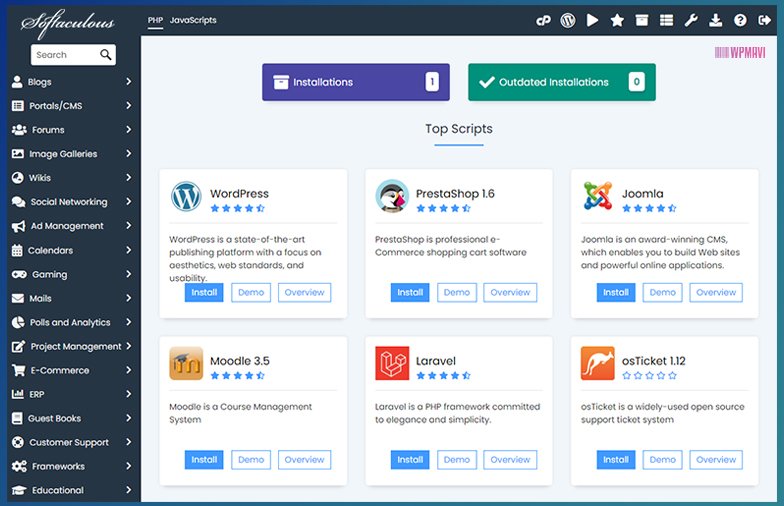Screen dimensions: 784x506
Task: Open the Guest Books category
Action: pos(72,418)
